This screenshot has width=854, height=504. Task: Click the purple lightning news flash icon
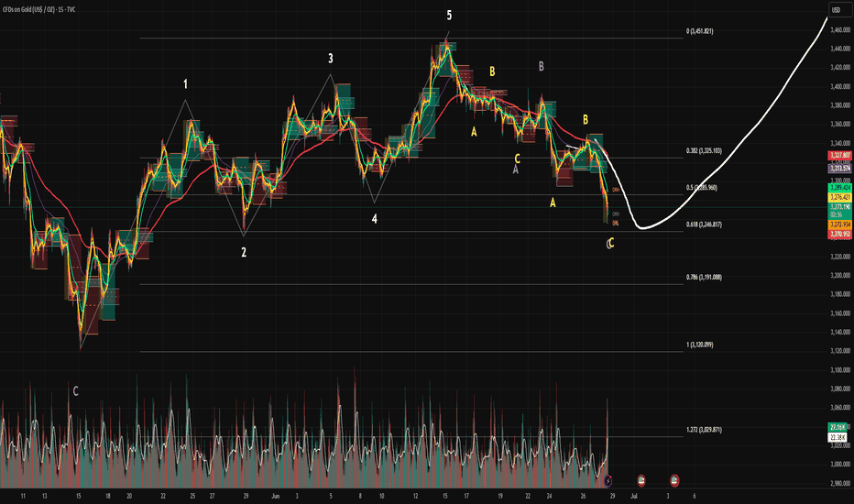(608, 480)
